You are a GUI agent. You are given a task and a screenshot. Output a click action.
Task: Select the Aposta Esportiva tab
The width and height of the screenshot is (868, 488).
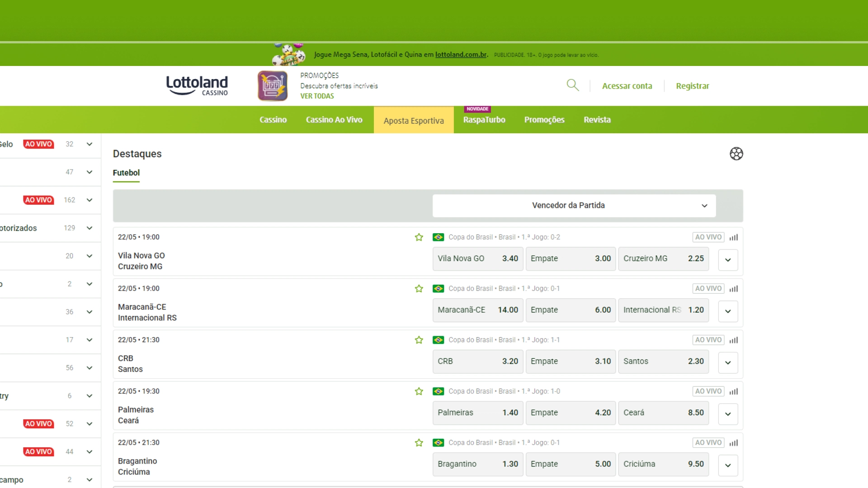(414, 120)
